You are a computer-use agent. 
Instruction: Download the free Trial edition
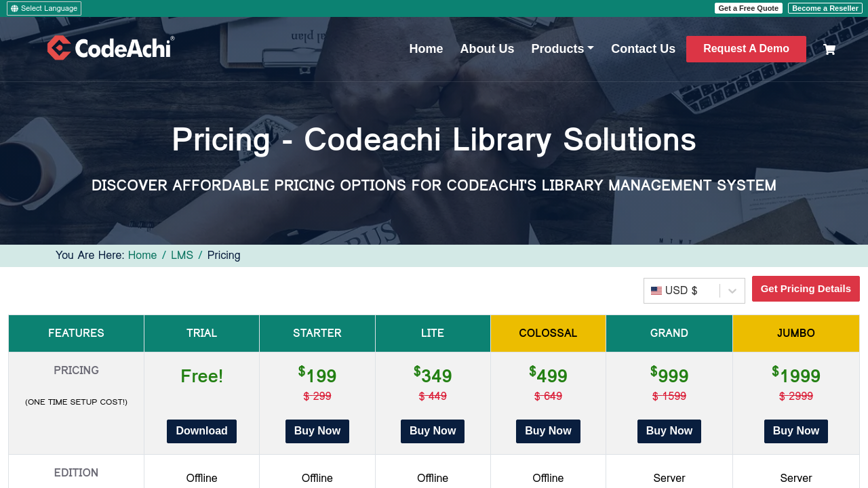[201, 431]
